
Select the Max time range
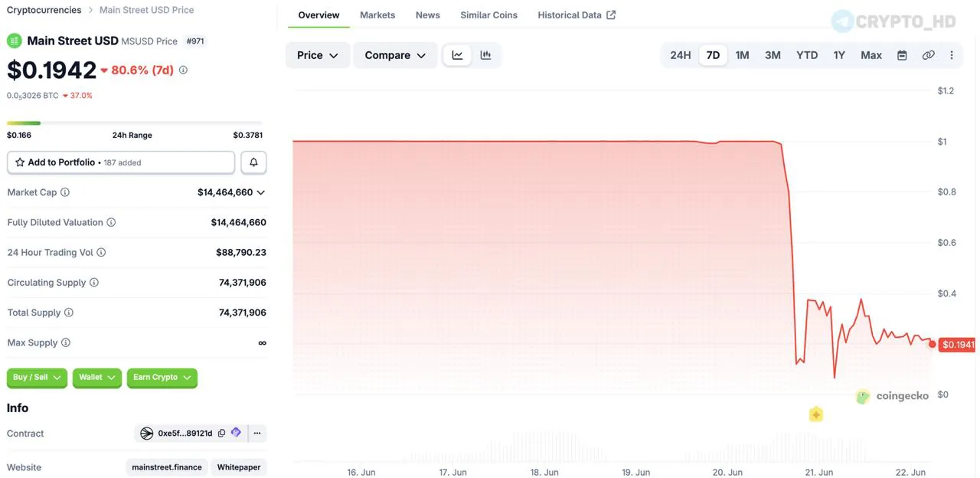[x=871, y=55]
